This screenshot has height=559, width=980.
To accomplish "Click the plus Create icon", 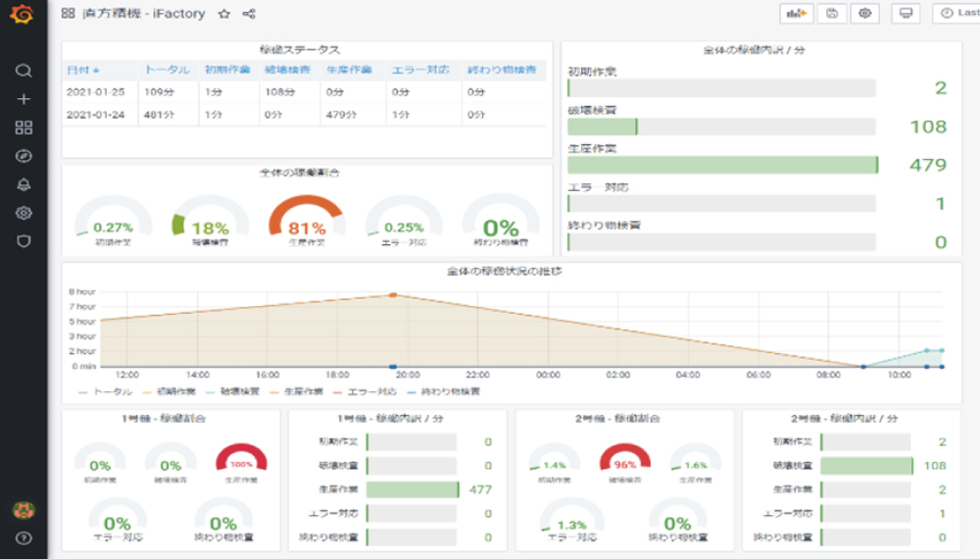I will (24, 99).
